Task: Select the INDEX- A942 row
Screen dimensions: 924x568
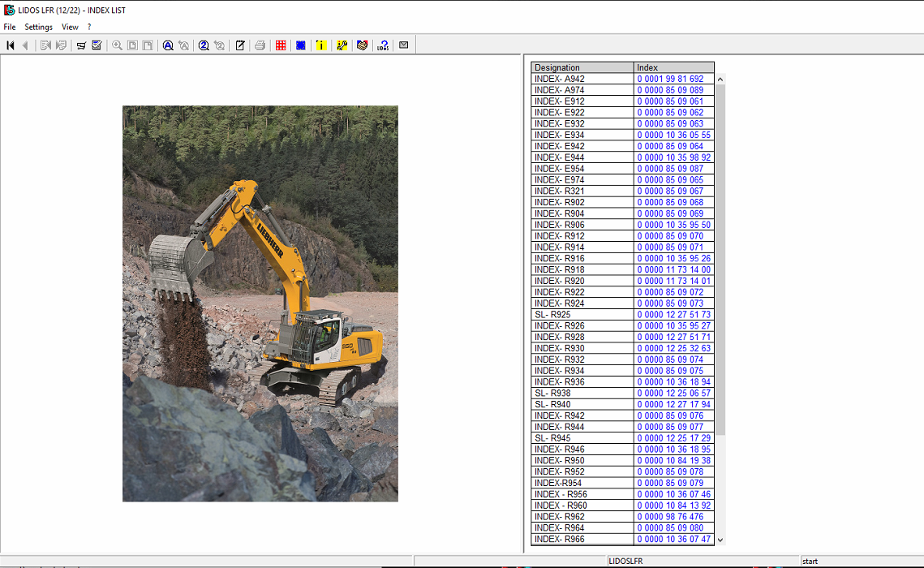Action: tap(622, 79)
